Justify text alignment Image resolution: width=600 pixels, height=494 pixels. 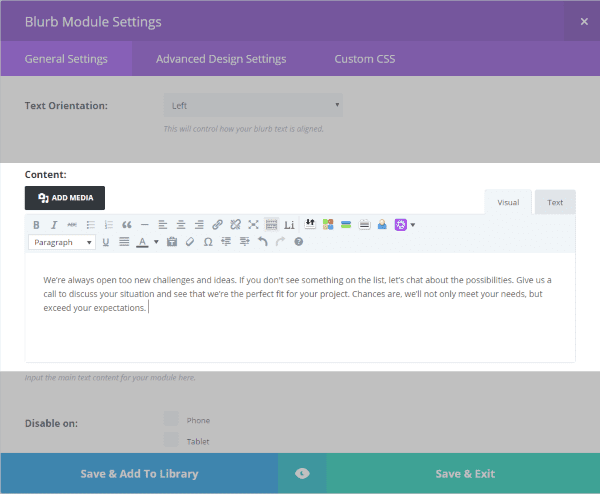click(124, 242)
